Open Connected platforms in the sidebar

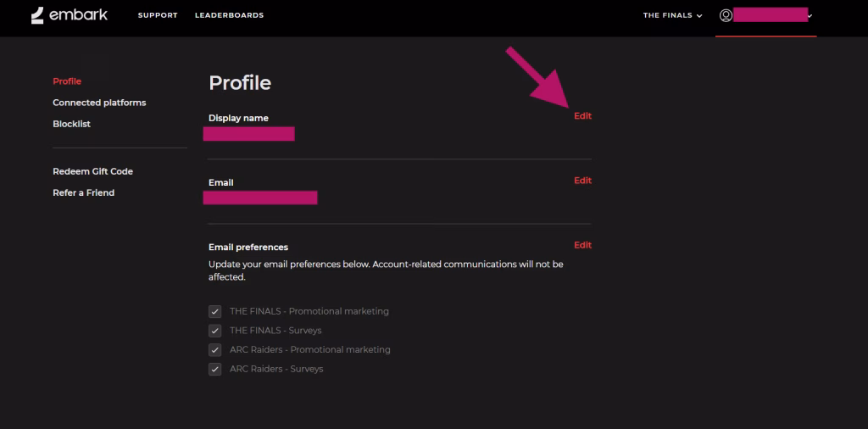[99, 103]
